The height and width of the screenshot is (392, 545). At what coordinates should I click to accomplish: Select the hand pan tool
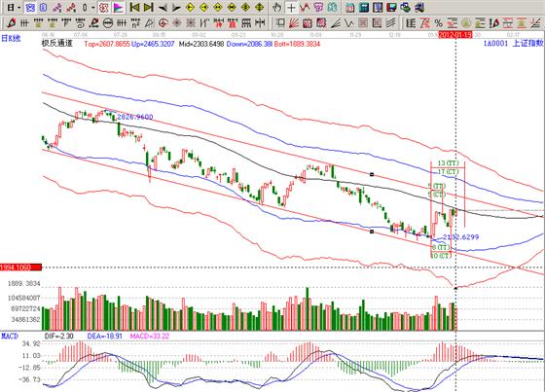(276, 8)
